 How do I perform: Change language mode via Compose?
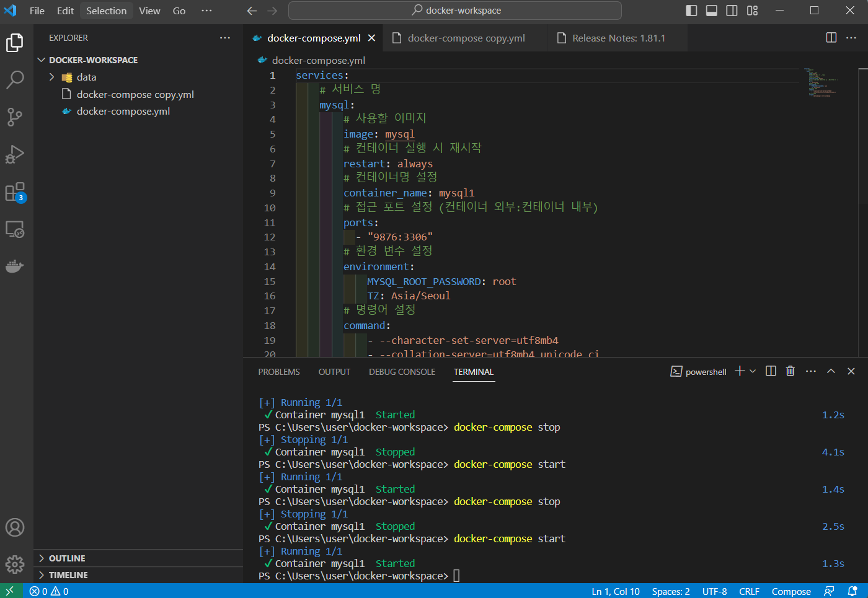791,591
